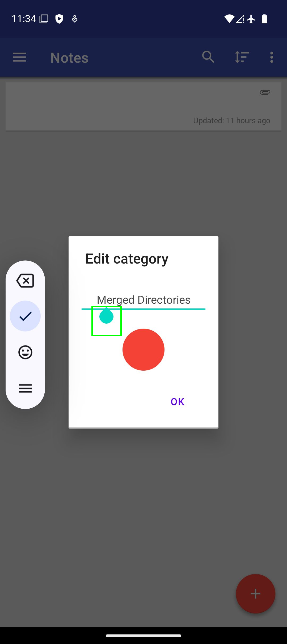
Task: Tap the paperclip attachment icon
Action: point(265,92)
